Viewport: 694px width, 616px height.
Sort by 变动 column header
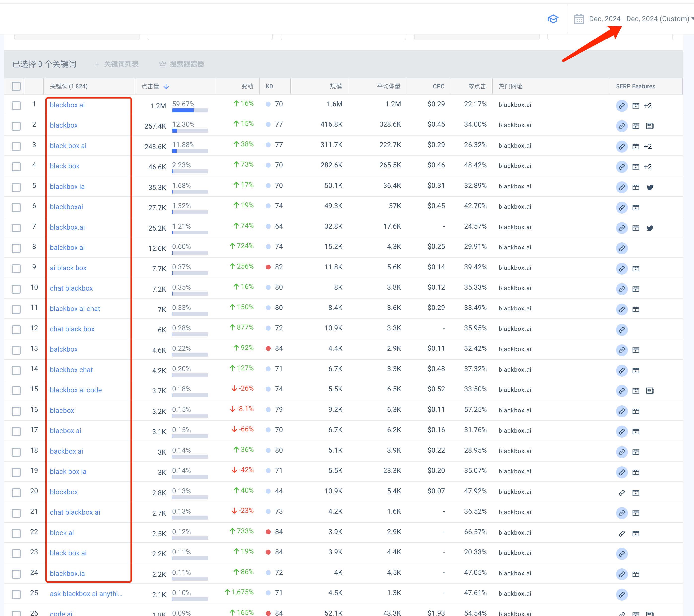pos(247,87)
